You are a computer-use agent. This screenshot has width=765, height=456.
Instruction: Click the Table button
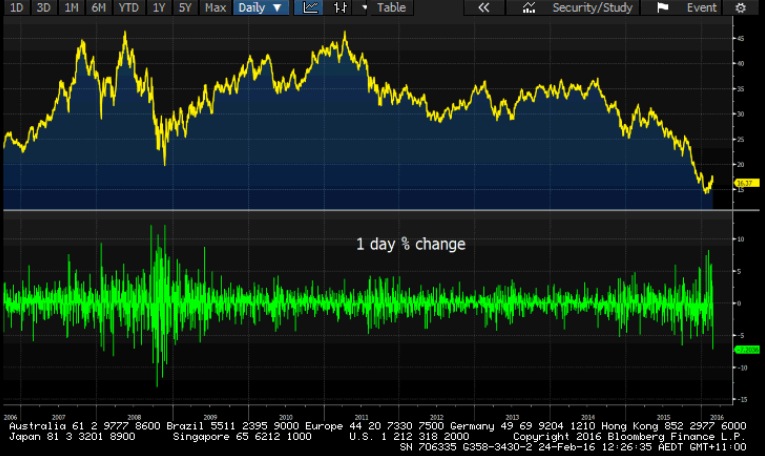click(391, 8)
